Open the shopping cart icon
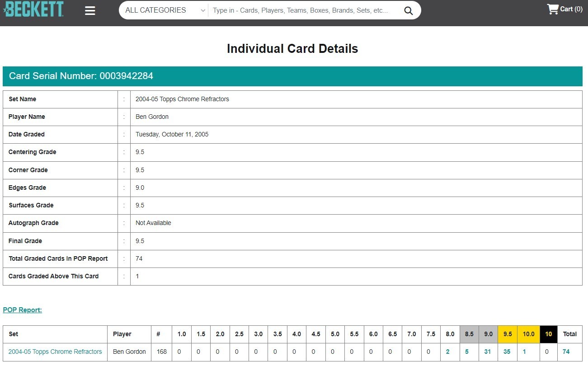The image size is (588, 366). [552, 9]
